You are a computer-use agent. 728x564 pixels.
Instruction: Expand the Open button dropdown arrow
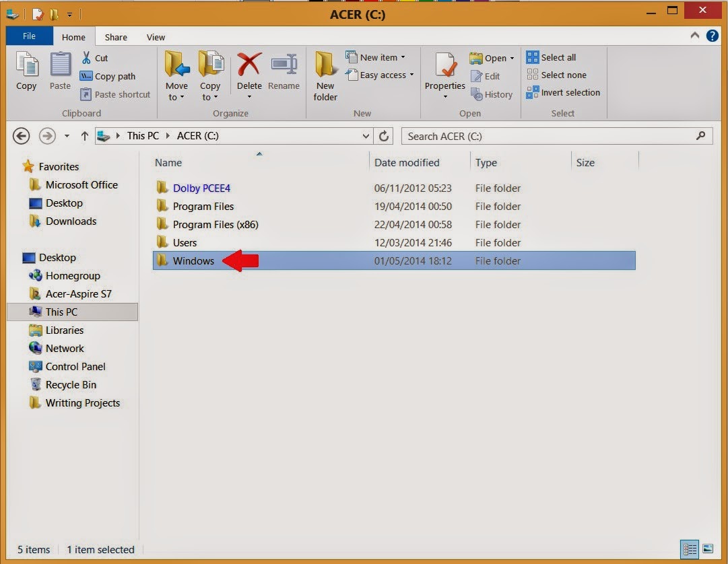pyautogui.click(x=512, y=59)
